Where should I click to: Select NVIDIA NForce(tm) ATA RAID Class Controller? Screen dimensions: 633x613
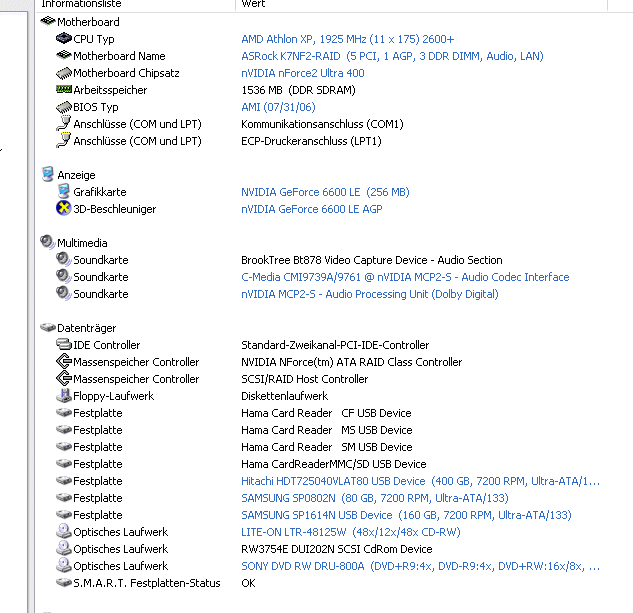tap(352, 362)
